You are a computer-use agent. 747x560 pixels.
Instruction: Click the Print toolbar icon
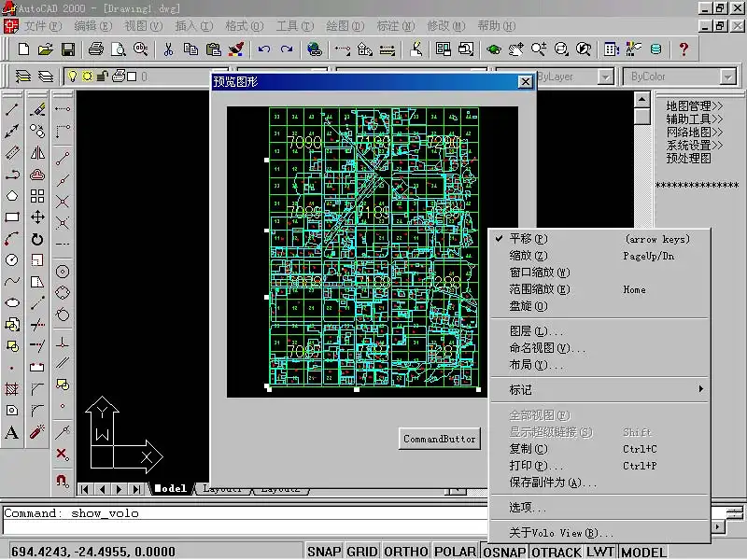tap(96, 49)
